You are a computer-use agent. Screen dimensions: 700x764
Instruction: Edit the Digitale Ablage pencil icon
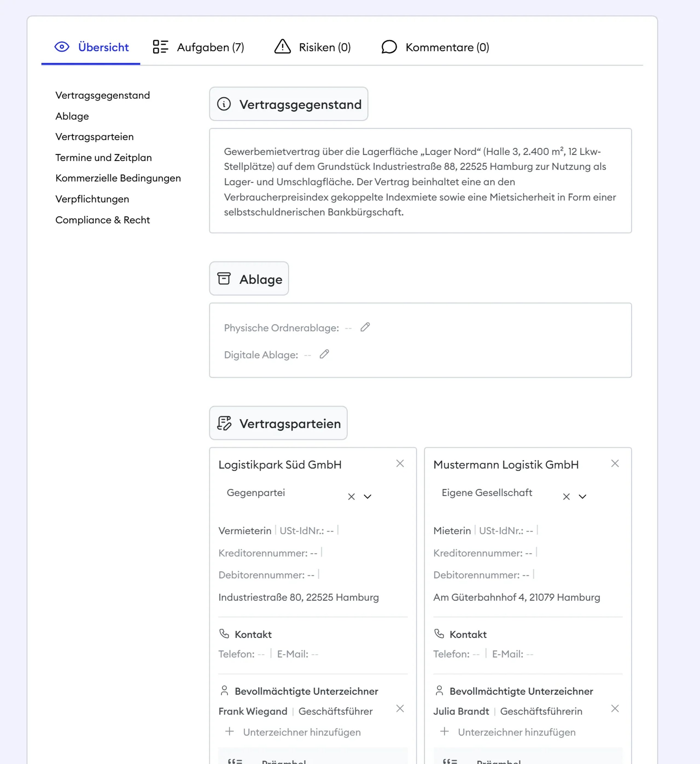(324, 354)
